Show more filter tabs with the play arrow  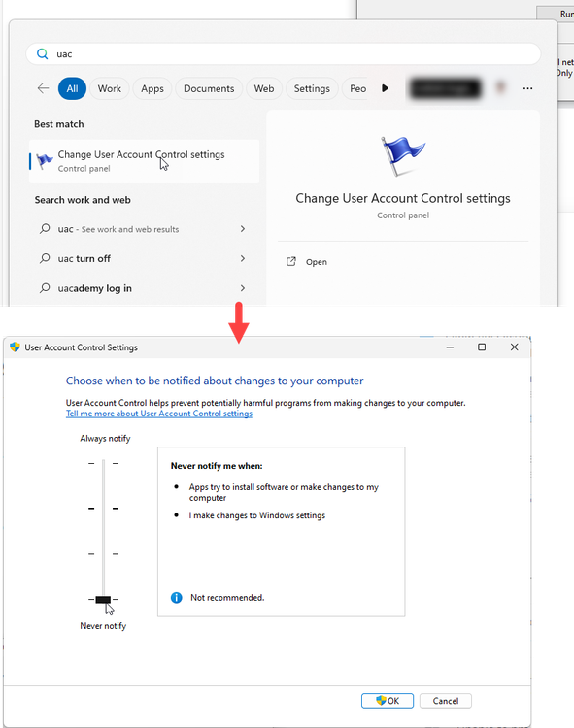pos(385,88)
